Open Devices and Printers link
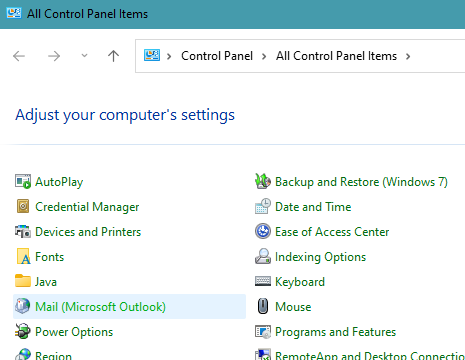The width and height of the screenshot is (465, 360). click(88, 232)
